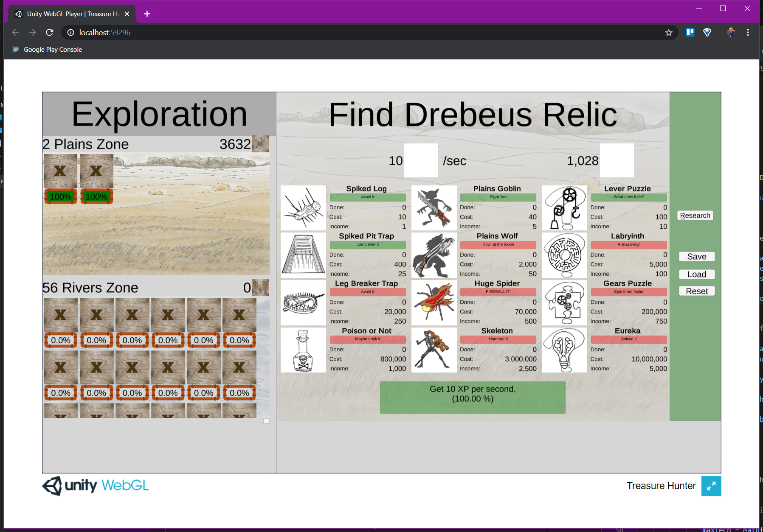Click the Leg Breaker Trap icon

pos(303,303)
